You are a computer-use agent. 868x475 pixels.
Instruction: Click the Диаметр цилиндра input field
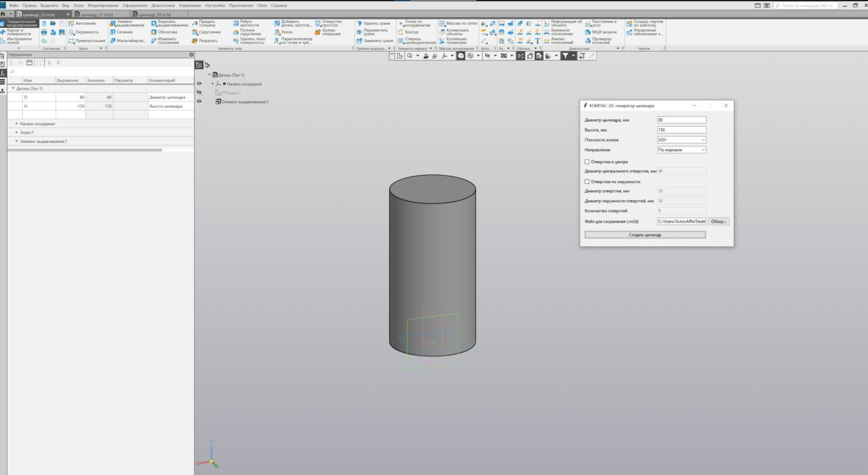tap(682, 120)
